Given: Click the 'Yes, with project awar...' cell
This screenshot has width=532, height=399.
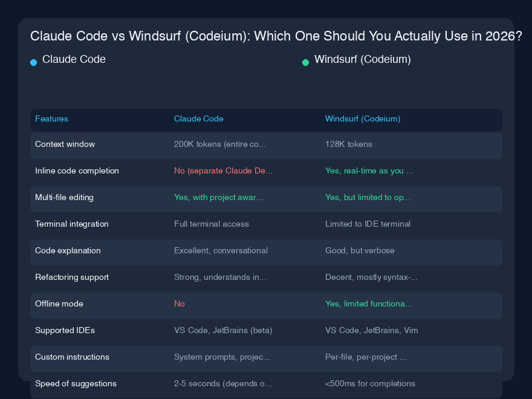Looking at the screenshot, I should pos(218,198).
